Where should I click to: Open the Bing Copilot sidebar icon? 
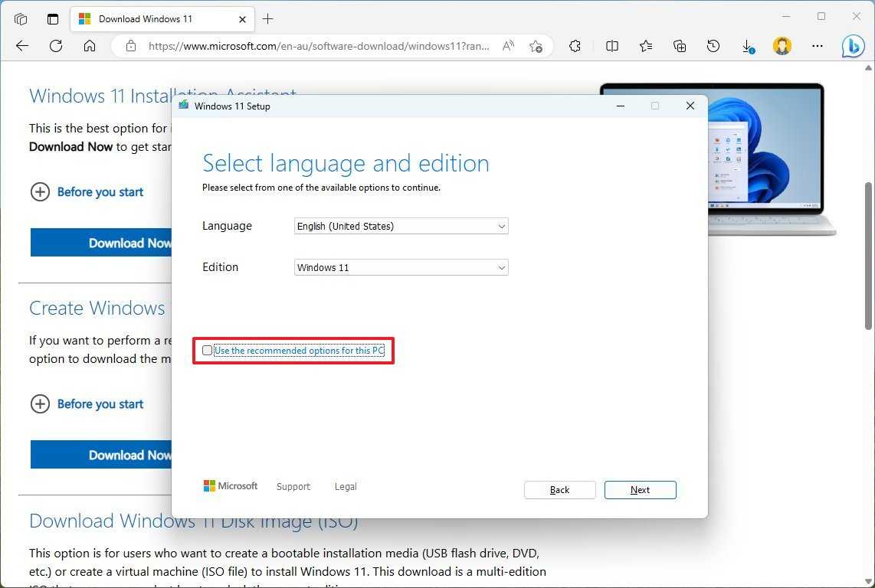click(853, 47)
